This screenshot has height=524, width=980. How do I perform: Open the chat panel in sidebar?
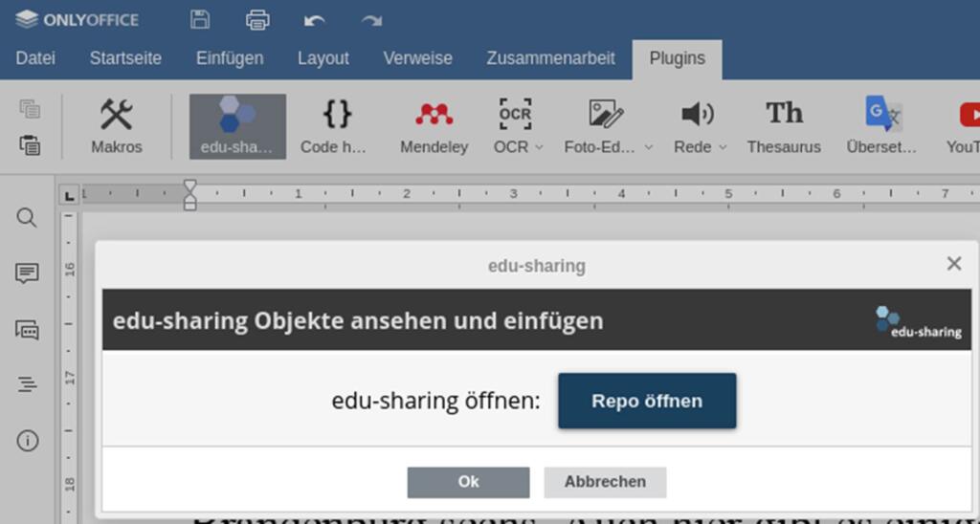click(27, 329)
